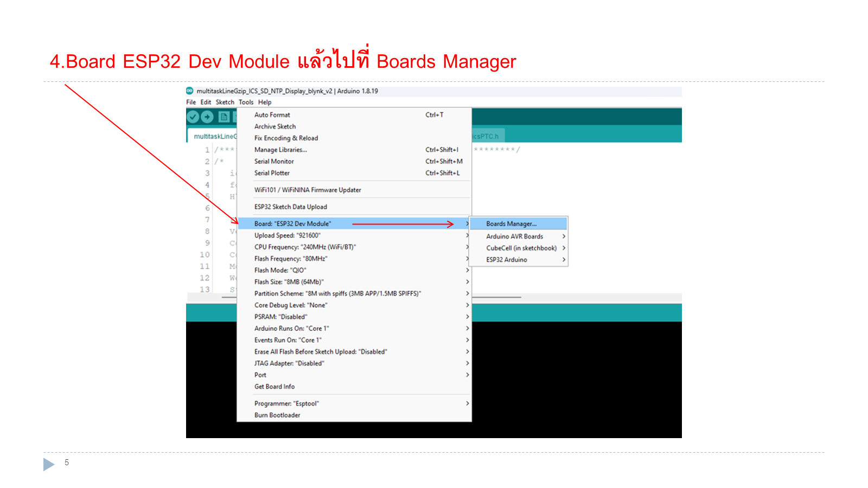This screenshot has width=868, height=488.
Task: Open the File menu
Action: click(191, 102)
